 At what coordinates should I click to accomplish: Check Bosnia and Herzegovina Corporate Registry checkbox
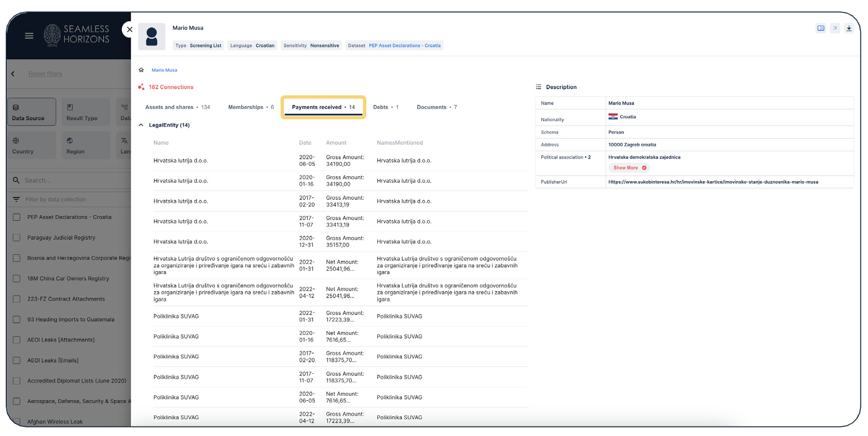click(x=17, y=258)
